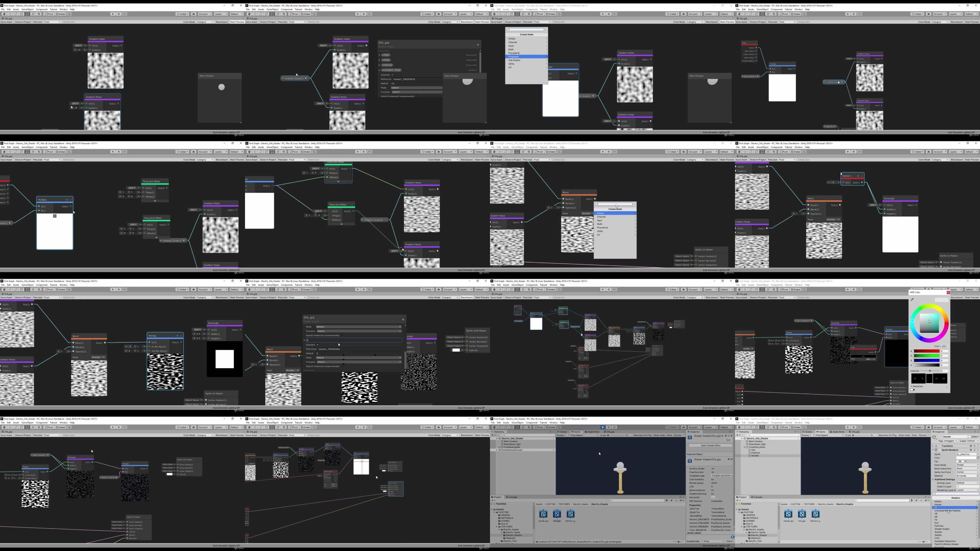The width and height of the screenshot is (980, 551).
Task: Adjust the HDR Color Intensity slider
Action: 930,371
